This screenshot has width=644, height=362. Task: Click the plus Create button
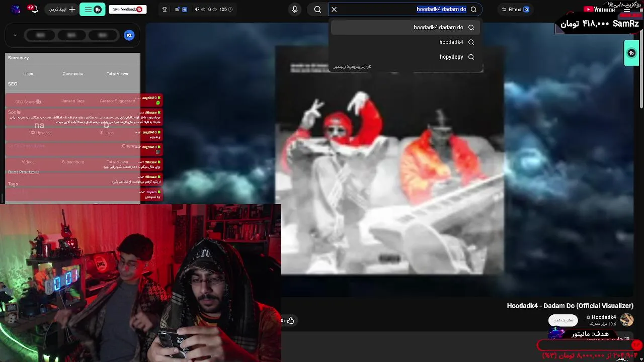[x=60, y=9]
